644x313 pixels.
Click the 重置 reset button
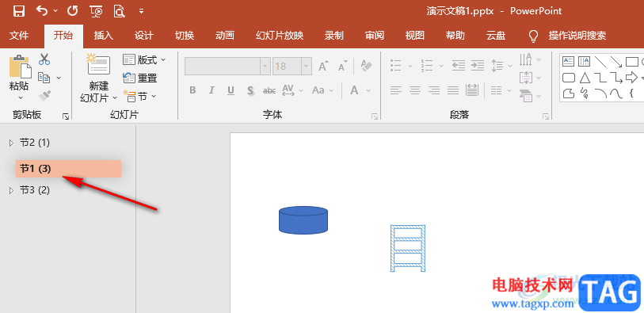click(x=140, y=78)
